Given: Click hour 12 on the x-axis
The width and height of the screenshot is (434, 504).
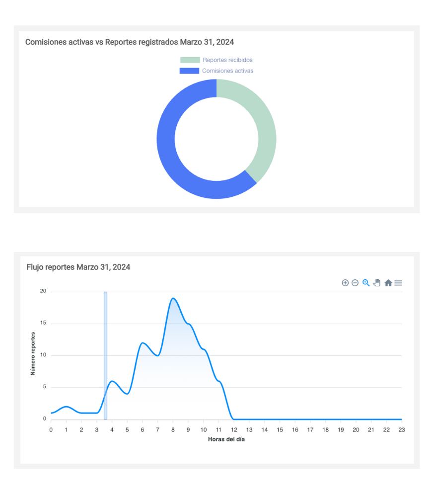Looking at the screenshot, I should 234,429.
